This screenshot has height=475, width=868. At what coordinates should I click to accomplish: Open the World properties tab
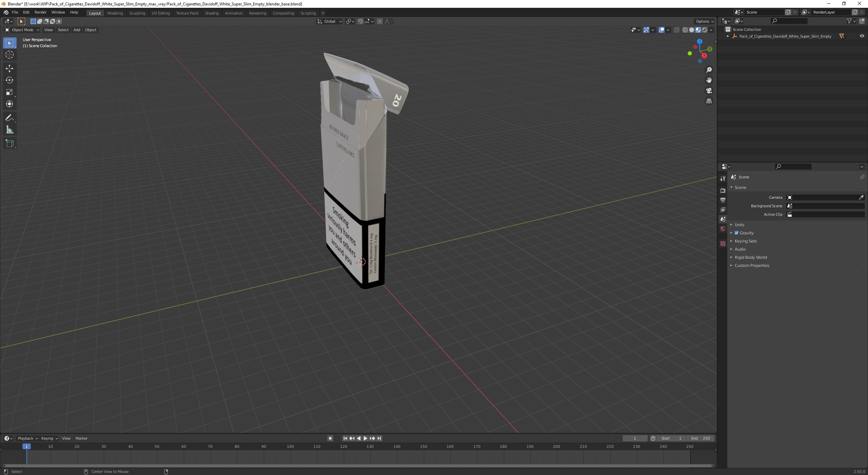pyautogui.click(x=723, y=229)
